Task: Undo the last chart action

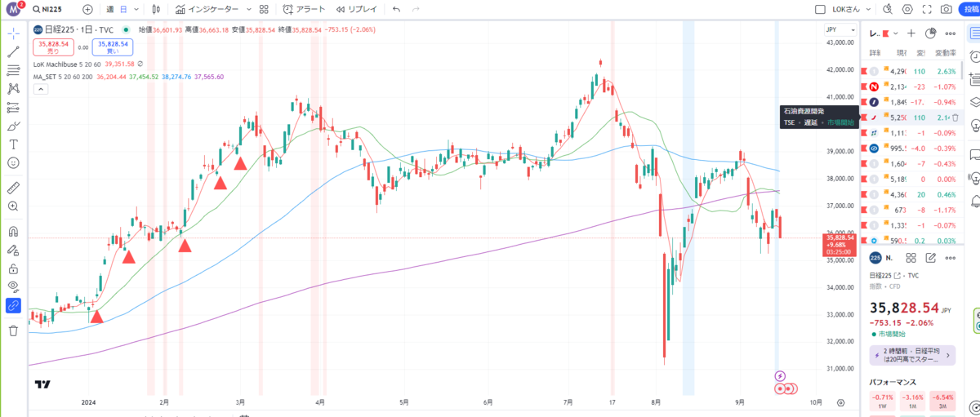Action: [x=396, y=9]
